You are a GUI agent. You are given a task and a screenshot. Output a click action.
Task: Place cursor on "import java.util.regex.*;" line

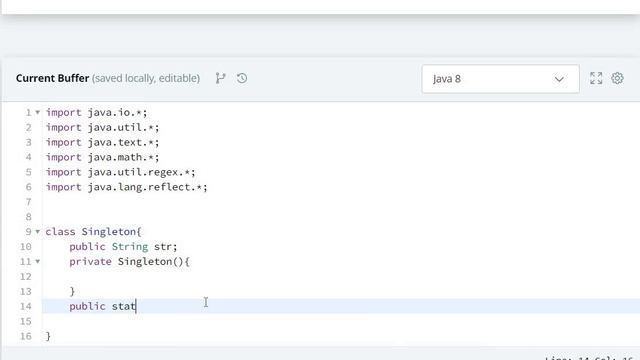(120, 172)
